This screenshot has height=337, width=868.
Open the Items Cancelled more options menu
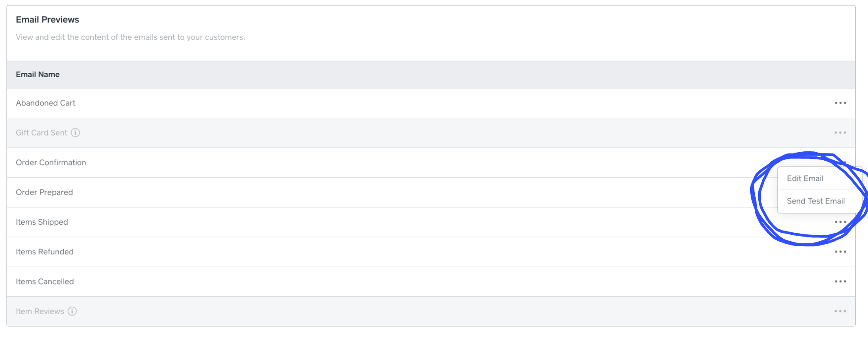[x=840, y=281]
